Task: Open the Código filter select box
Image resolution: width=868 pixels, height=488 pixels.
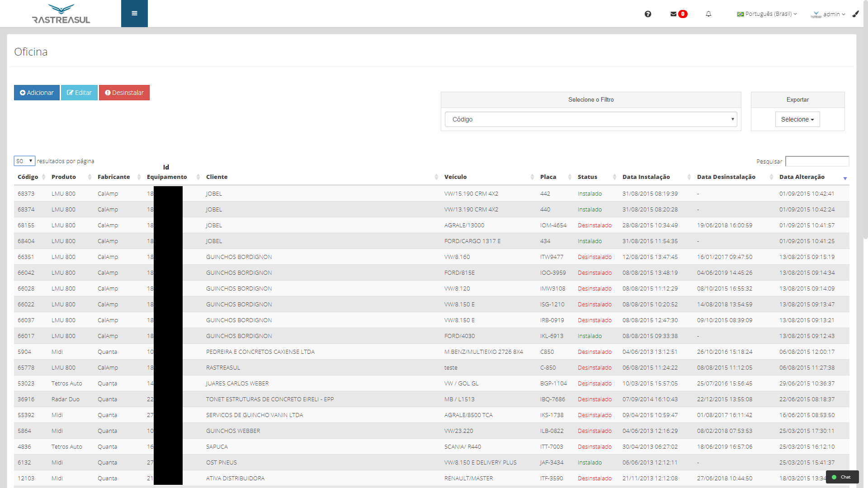Action: pos(590,119)
